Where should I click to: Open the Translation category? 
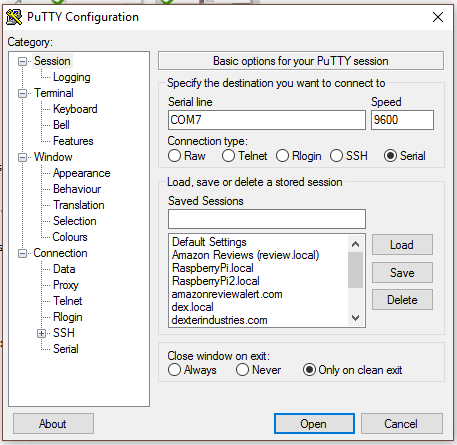click(x=79, y=205)
